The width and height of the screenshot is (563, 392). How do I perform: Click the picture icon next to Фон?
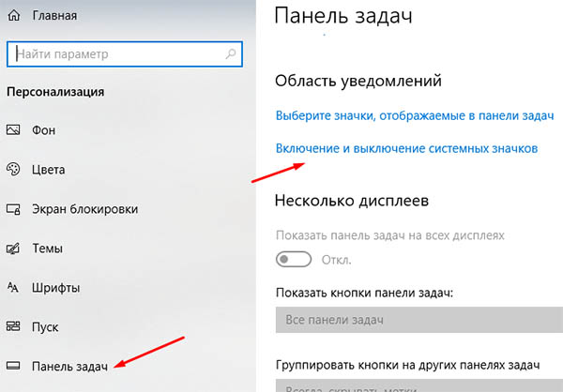pyautogui.click(x=13, y=129)
